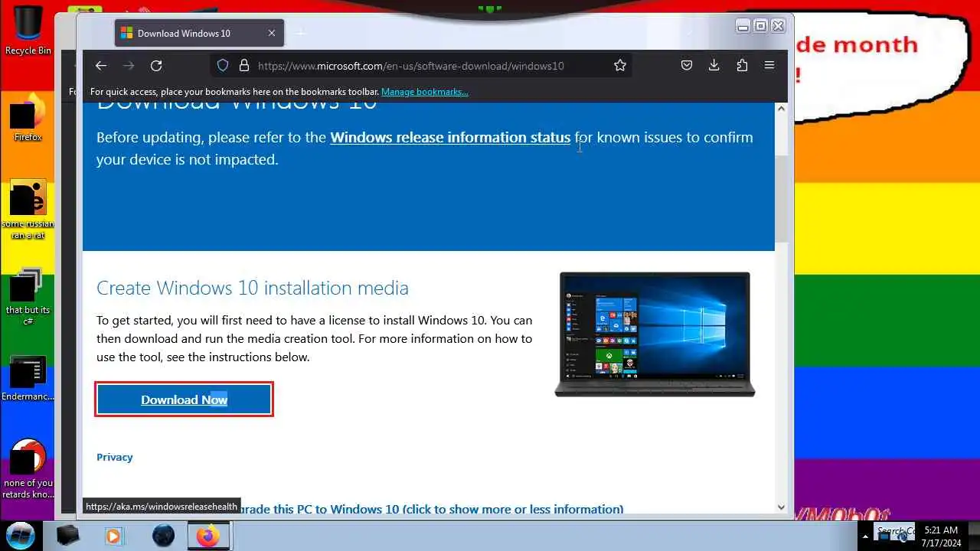Click the Download Now button

click(x=184, y=399)
